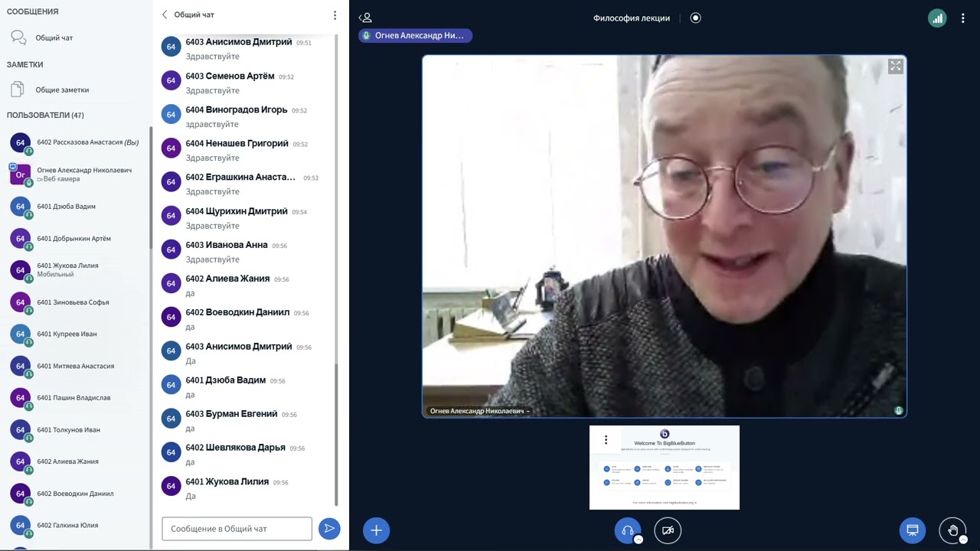Toggle listen-only audio headphones button
This screenshot has width=980, height=551.
coord(627,530)
